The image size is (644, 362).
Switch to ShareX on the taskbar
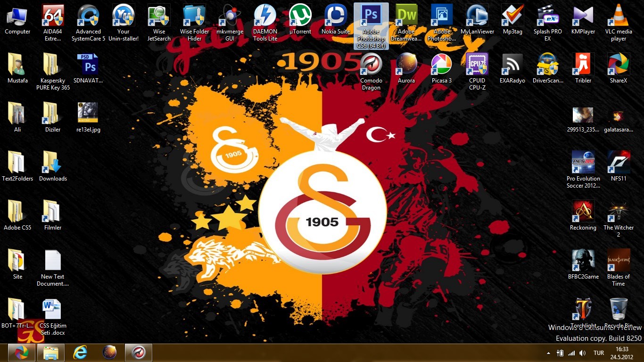point(21,353)
